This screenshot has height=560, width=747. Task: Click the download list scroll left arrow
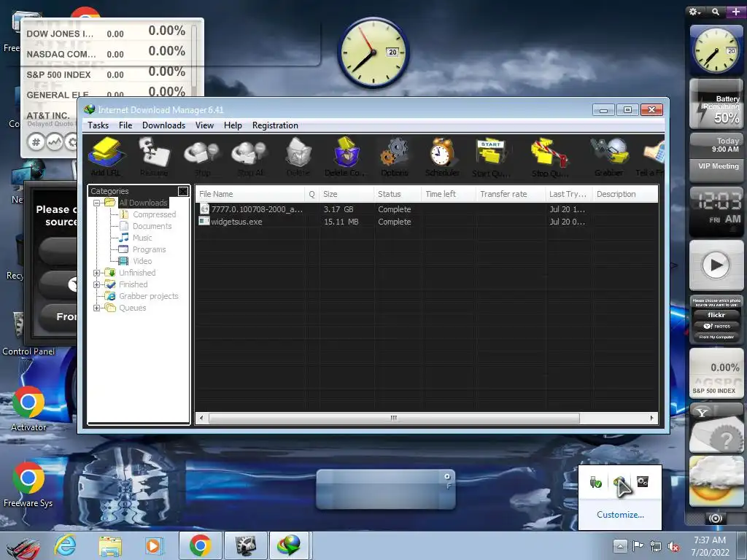(x=201, y=418)
